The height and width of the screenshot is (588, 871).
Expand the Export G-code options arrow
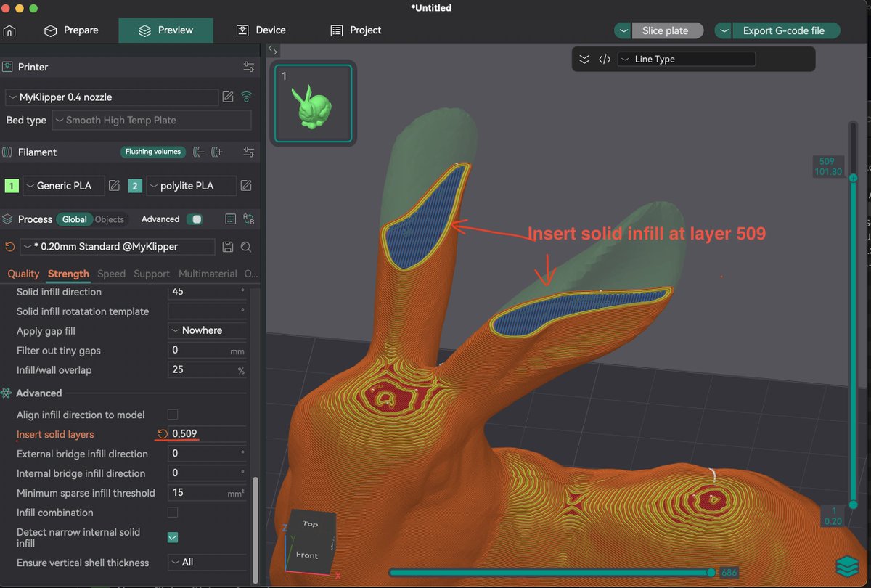(x=724, y=30)
